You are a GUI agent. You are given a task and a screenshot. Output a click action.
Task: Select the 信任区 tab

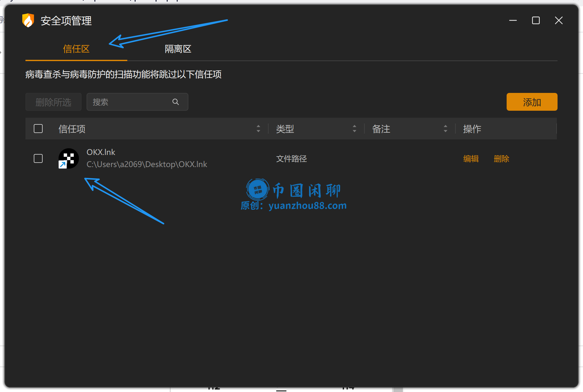[76, 49]
